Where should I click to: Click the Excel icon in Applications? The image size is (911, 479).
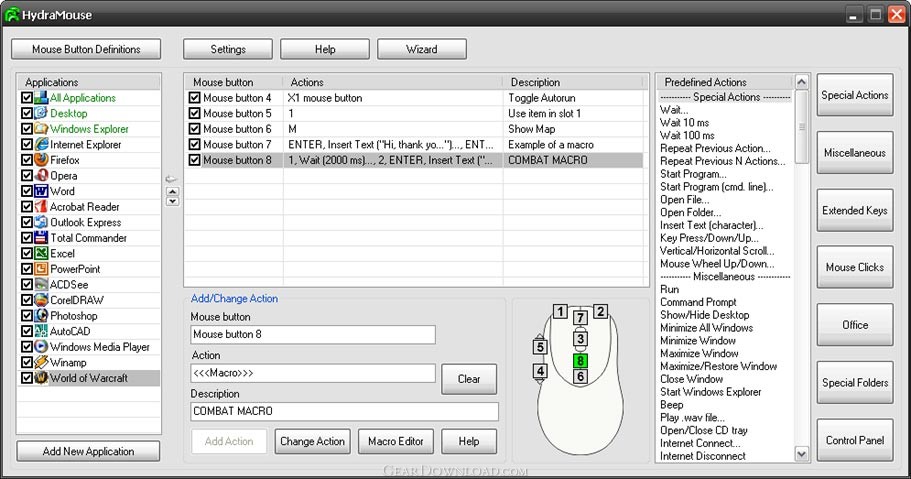(x=41, y=253)
